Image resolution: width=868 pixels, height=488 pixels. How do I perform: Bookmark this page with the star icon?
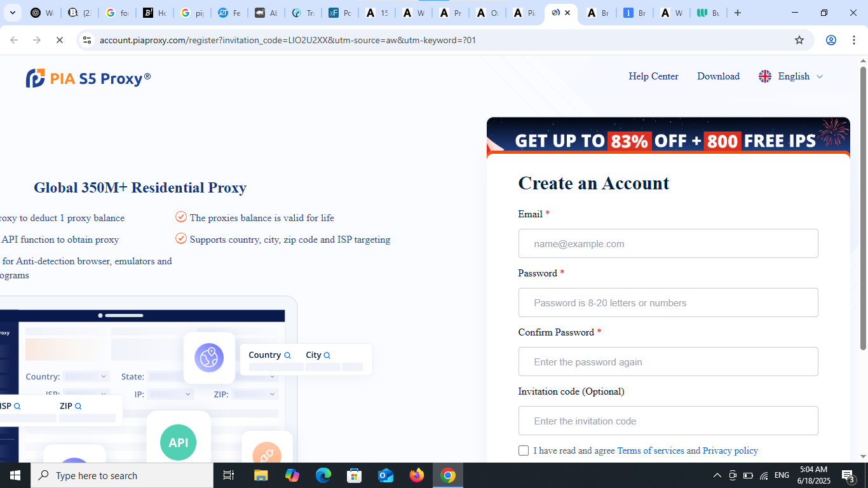click(x=799, y=40)
